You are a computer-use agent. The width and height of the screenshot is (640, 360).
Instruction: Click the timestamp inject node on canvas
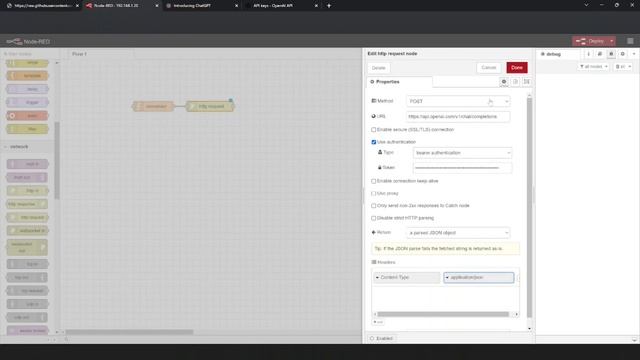pos(153,106)
